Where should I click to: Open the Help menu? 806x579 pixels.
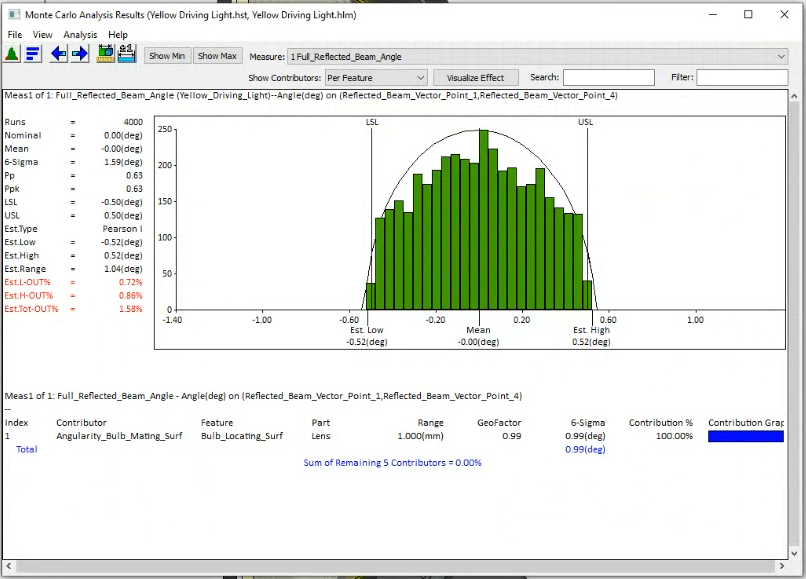(x=118, y=34)
